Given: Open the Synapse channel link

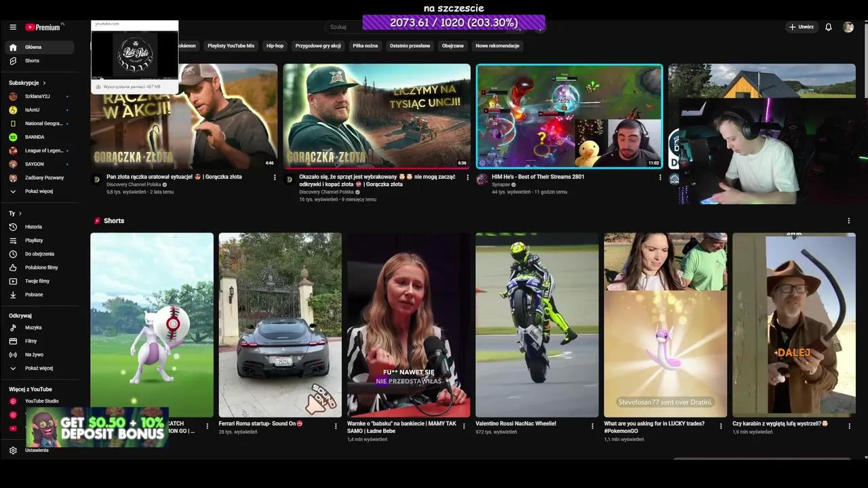Looking at the screenshot, I should [500, 184].
